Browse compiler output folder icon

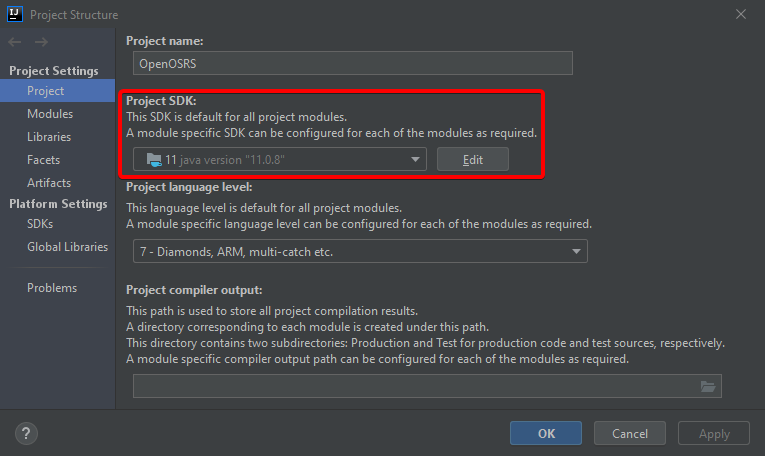click(708, 387)
